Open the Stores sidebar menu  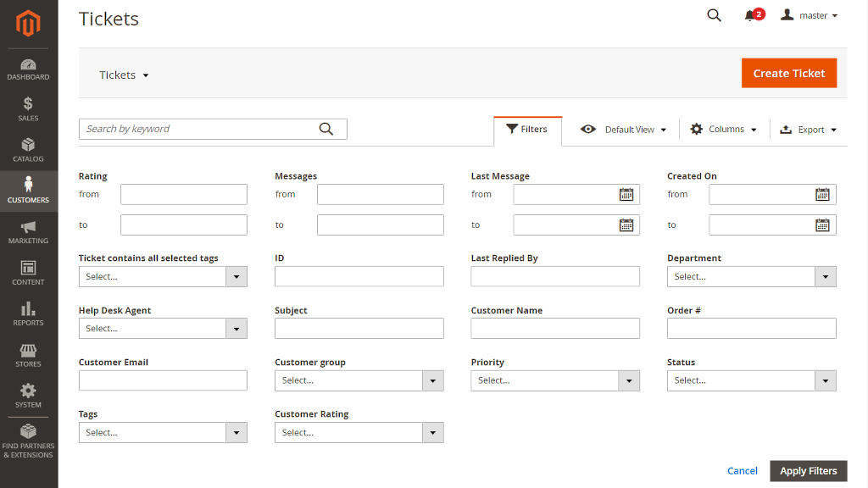coord(28,355)
